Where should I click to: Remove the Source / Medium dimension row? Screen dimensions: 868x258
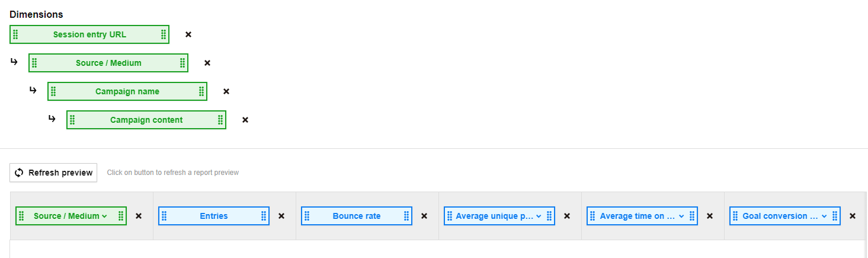[x=207, y=63]
